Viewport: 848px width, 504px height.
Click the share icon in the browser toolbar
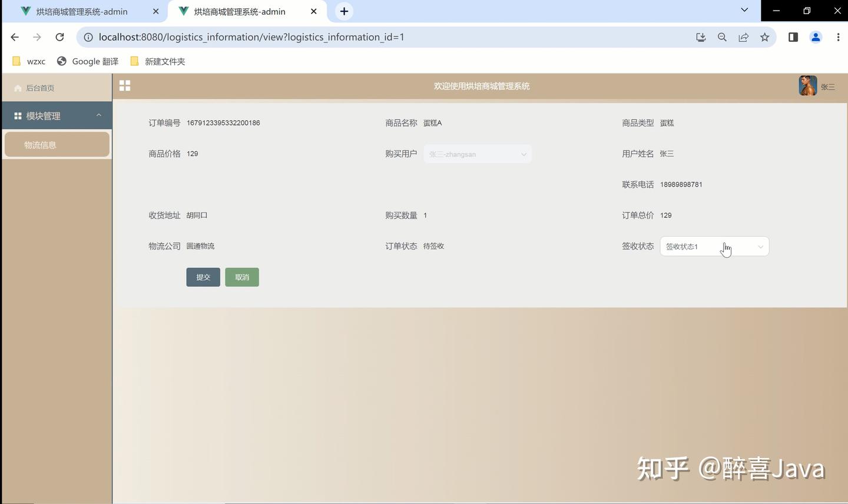click(x=743, y=37)
